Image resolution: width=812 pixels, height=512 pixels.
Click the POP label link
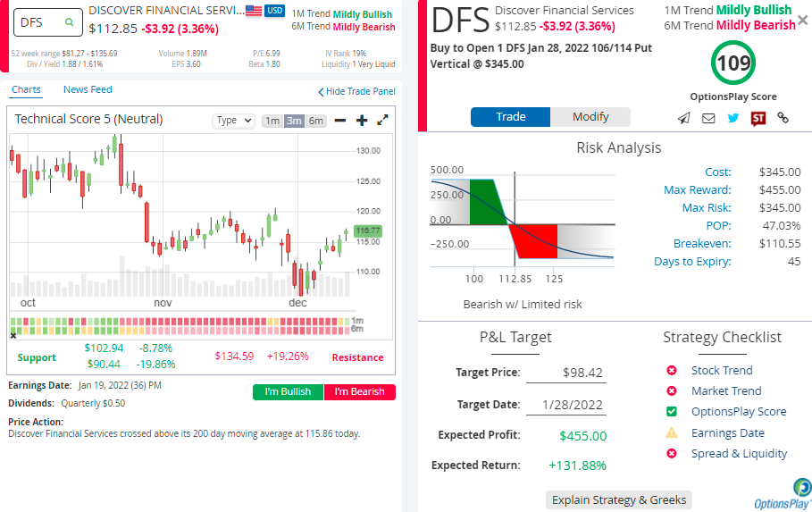[x=719, y=225]
